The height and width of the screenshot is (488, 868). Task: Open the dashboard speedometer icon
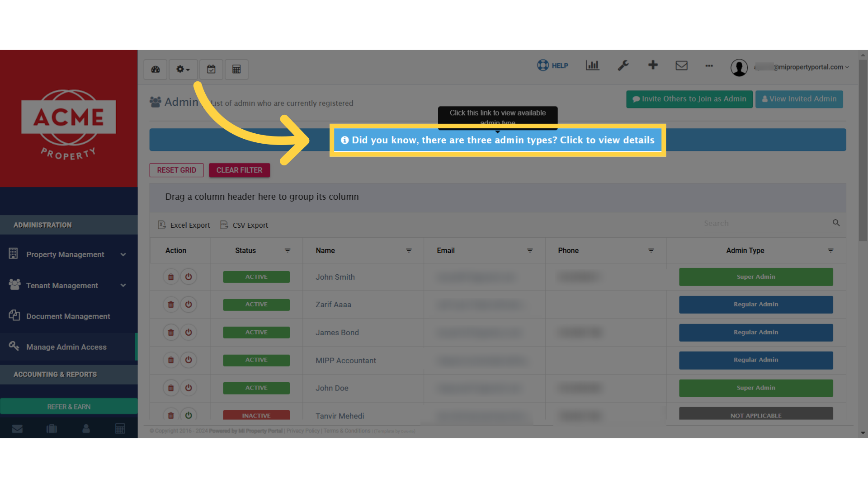(x=156, y=70)
